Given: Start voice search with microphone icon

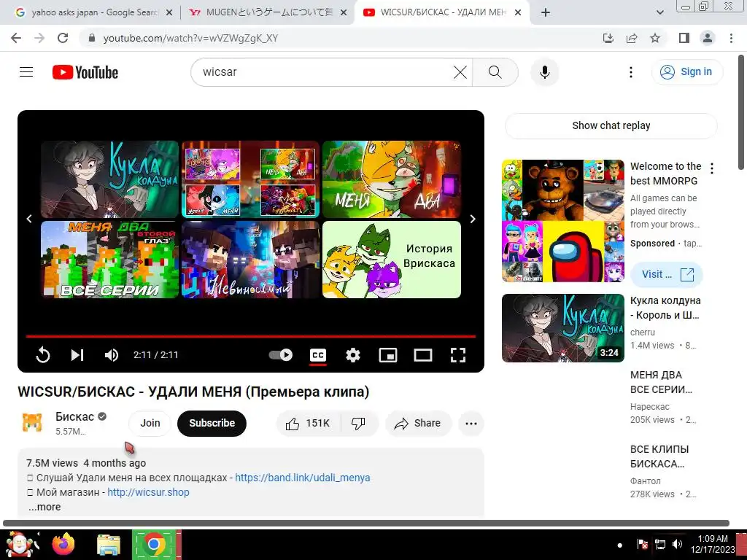Looking at the screenshot, I should (544, 72).
